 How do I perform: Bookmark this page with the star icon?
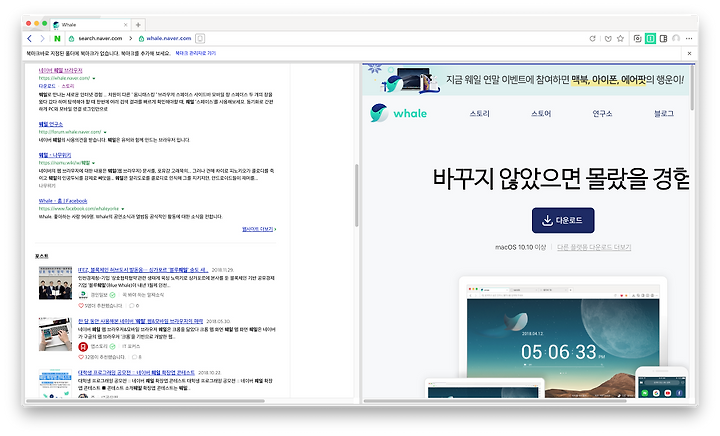[620, 39]
